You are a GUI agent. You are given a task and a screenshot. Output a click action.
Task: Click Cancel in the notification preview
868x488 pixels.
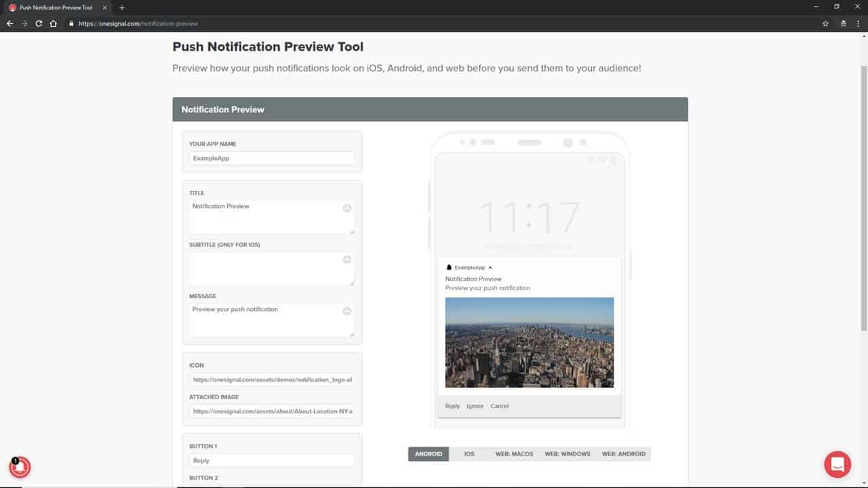500,406
